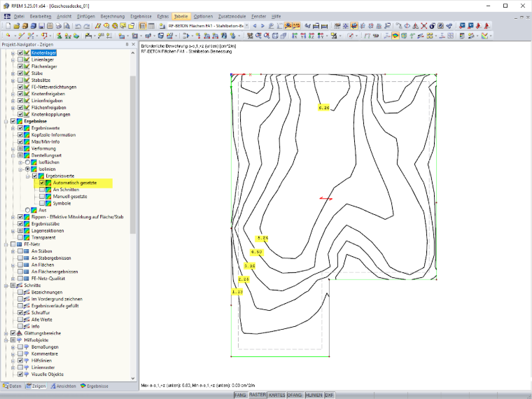Collapse the Ergebnisse tree node
Screen dimensions: 532x399
point(6,121)
